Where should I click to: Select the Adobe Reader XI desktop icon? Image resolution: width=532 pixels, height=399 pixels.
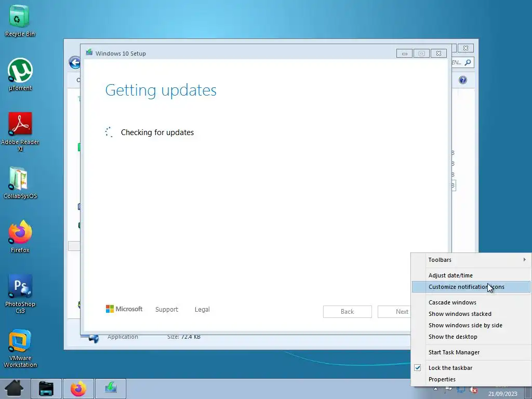pyautogui.click(x=20, y=131)
